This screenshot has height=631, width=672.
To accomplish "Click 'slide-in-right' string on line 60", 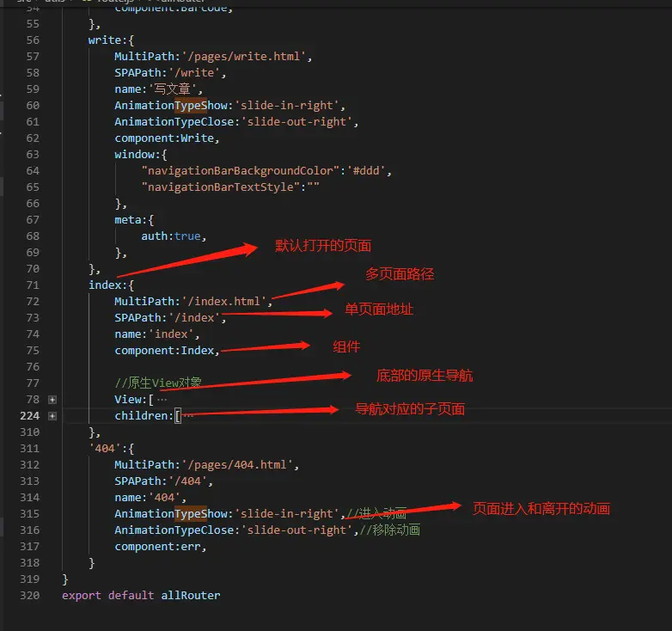I will (286, 105).
